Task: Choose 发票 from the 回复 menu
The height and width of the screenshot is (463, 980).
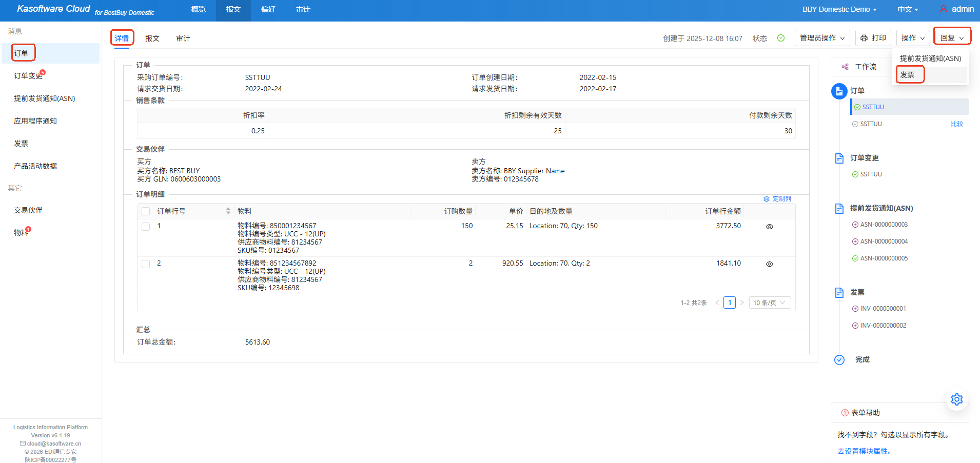Action: click(907, 75)
